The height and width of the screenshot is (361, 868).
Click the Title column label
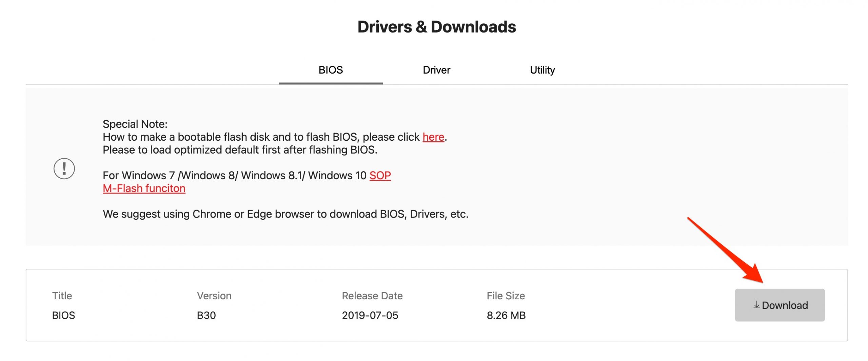pyautogui.click(x=62, y=296)
